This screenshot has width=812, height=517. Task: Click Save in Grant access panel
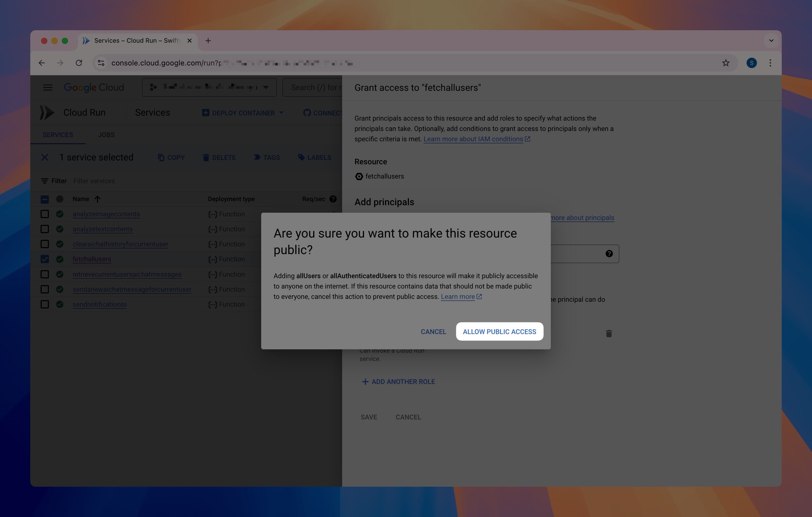click(369, 417)
